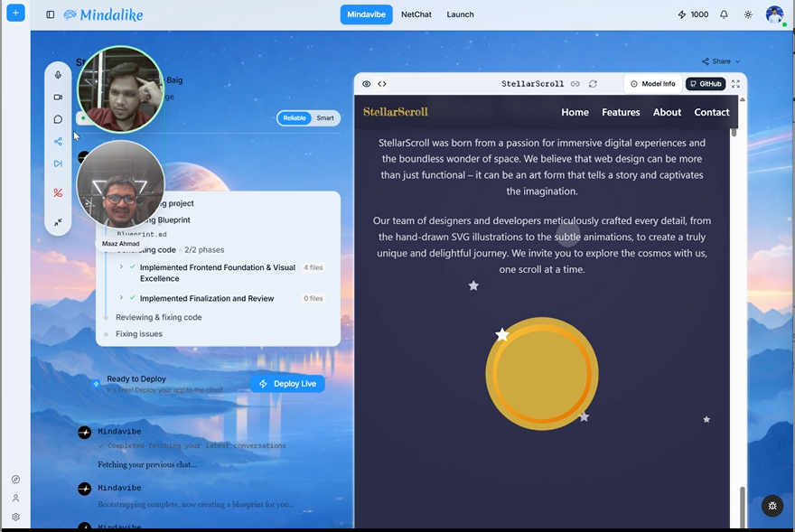Toggle light theme sun icon

(x=748, y=14)
